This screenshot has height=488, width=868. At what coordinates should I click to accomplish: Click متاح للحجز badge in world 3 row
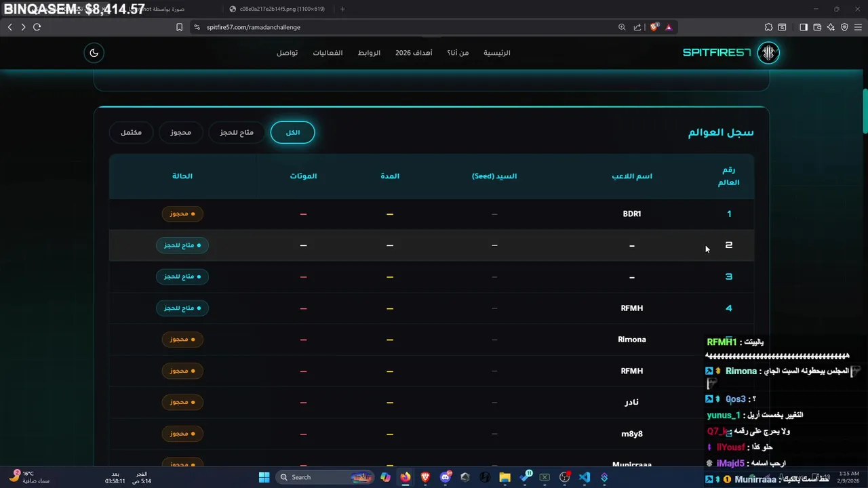[182, 277]
